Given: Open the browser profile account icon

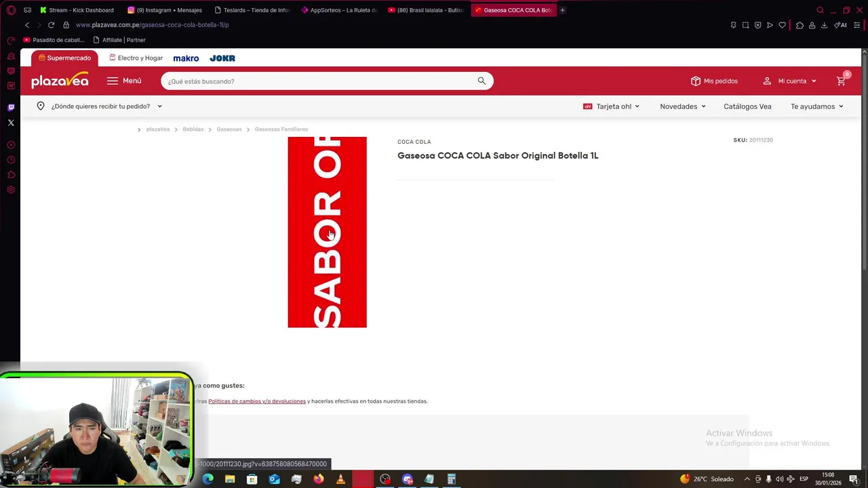Looking at the screenshot, I should click(812, 25).
